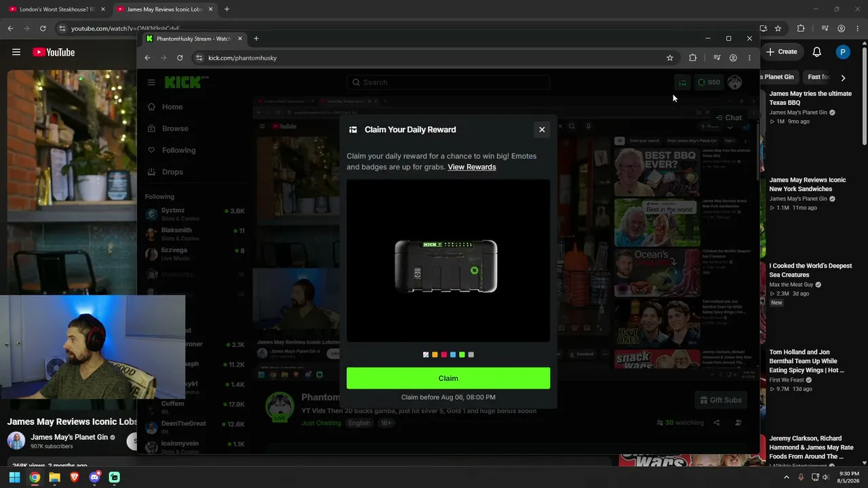This screenshot has height=488, width=868.
Task: Open the Kick window's Chrome three-dot menu
Action: [749, 58]
